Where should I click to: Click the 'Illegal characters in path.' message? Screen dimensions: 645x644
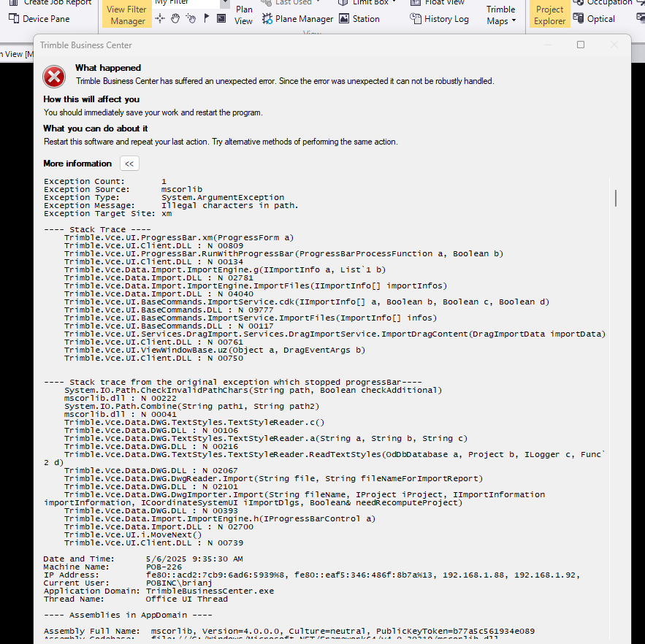point(229,206)
